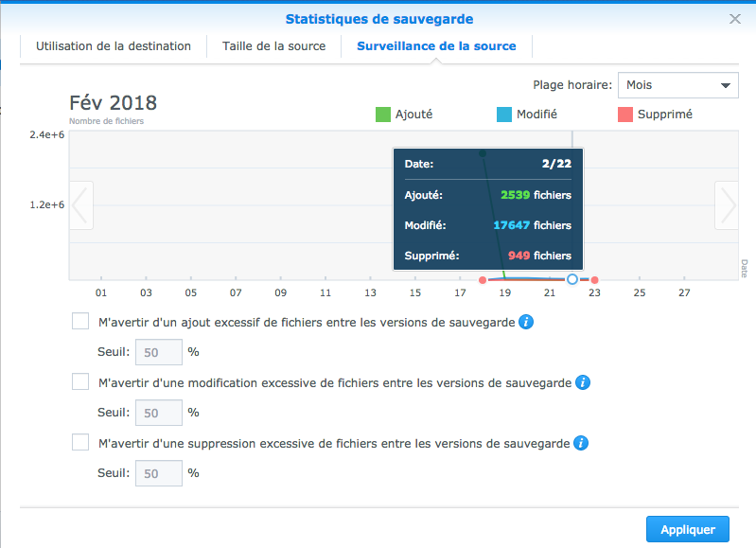The height and width of the screenshot is (548, 756).
Task: Go to previous month with left chart arrow
Action: (x=81, y=205)
